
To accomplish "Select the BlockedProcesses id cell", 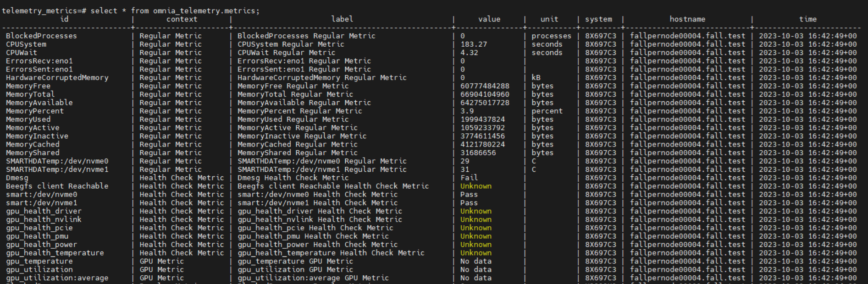I will click(41, 36).
